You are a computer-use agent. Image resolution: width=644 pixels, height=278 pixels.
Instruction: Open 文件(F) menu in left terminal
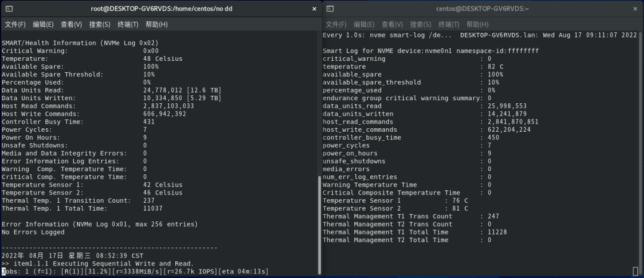click(15, 24)
